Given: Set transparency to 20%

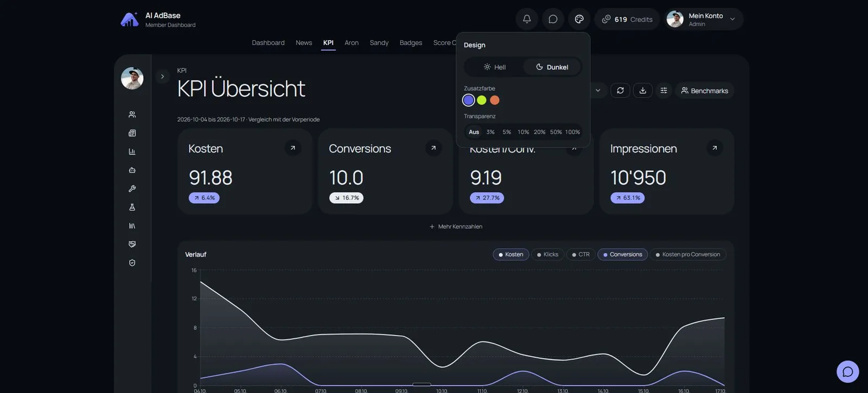Looking at the screenshot, I should point(539,132).
